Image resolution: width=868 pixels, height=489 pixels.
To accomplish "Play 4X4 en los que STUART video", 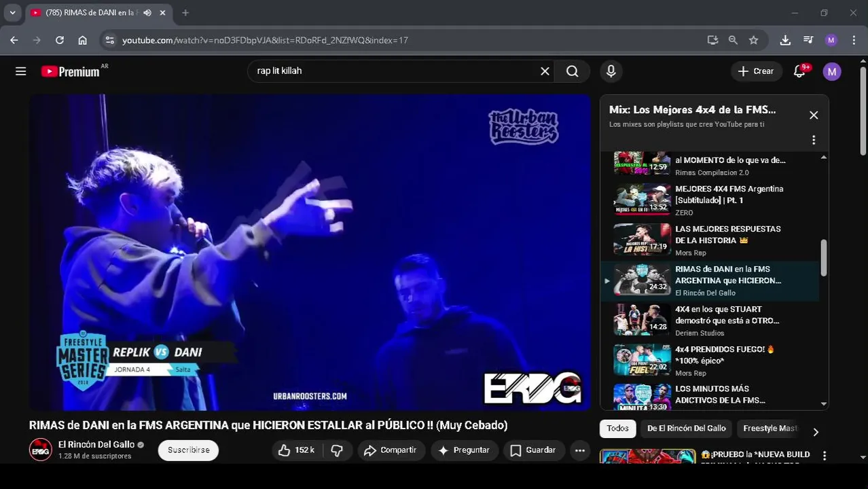I will pyautogui.click(x=710, y=321).
